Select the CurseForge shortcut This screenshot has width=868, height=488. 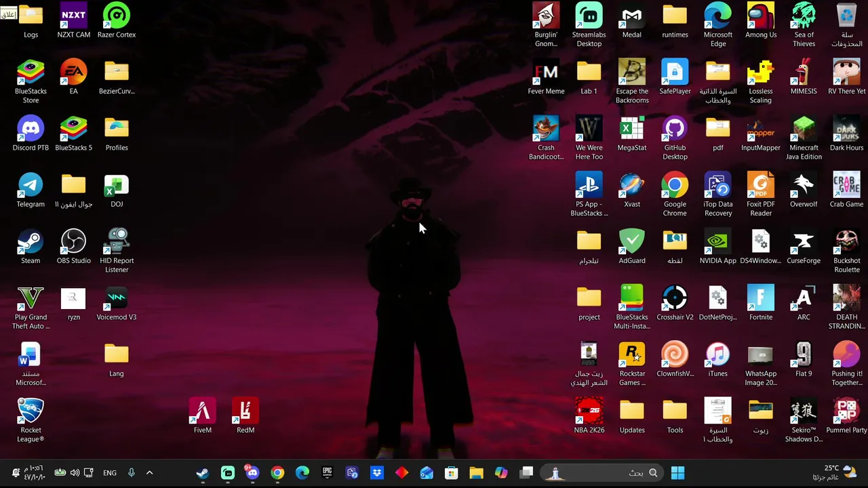[x=804, y=247]
